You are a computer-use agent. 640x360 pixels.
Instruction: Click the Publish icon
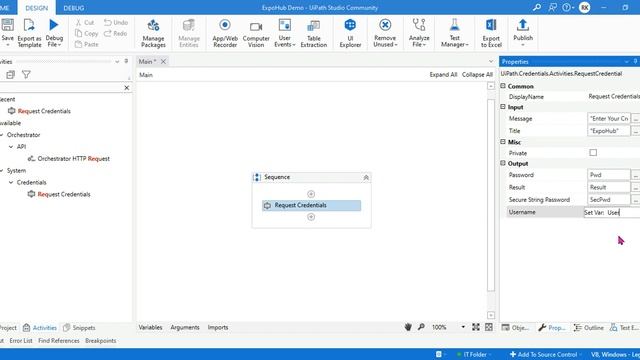coord(523,25)
